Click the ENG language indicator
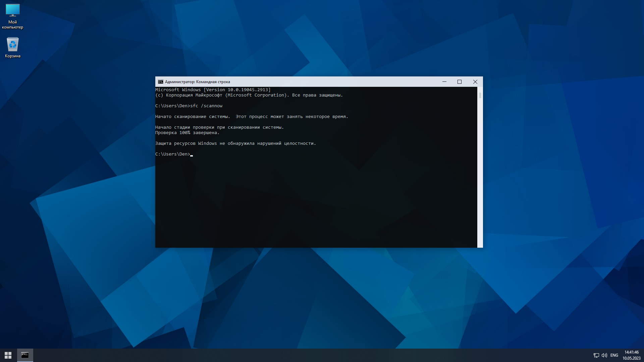 614,355
